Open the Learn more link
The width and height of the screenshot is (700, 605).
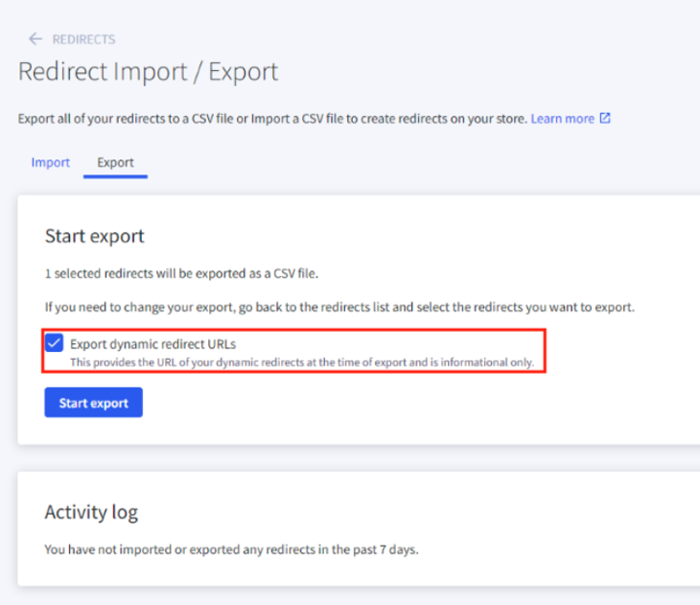tap(563, 119)
